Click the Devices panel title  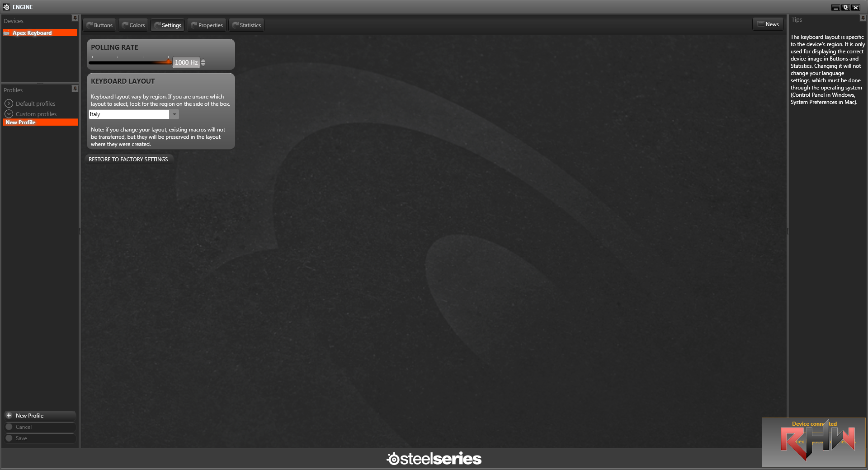14,21
